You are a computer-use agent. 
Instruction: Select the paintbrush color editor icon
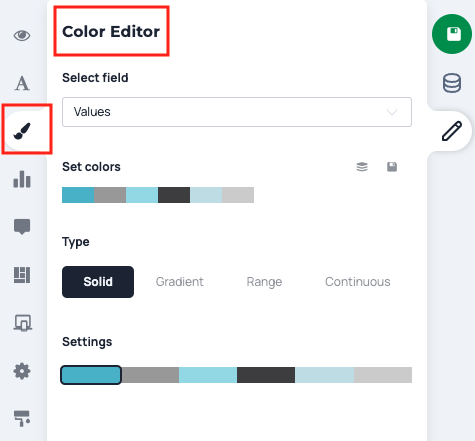(x=22, y=131)
